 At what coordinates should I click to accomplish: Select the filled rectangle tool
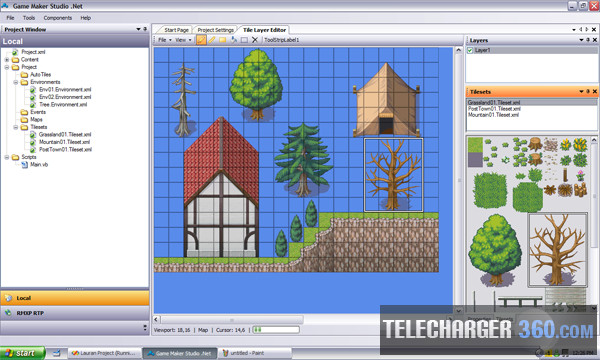coord(223,40)
